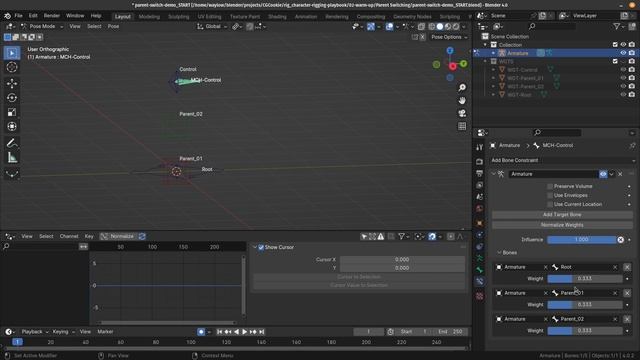Switch perspective/orthographic grid icon
Screen dimensions: 640x360
(x=462, y=126)
